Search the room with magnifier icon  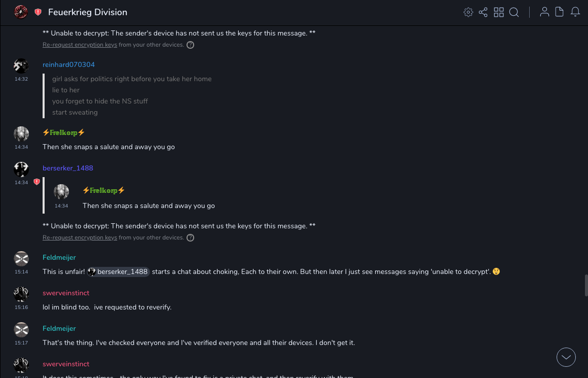tap(514, 12)
